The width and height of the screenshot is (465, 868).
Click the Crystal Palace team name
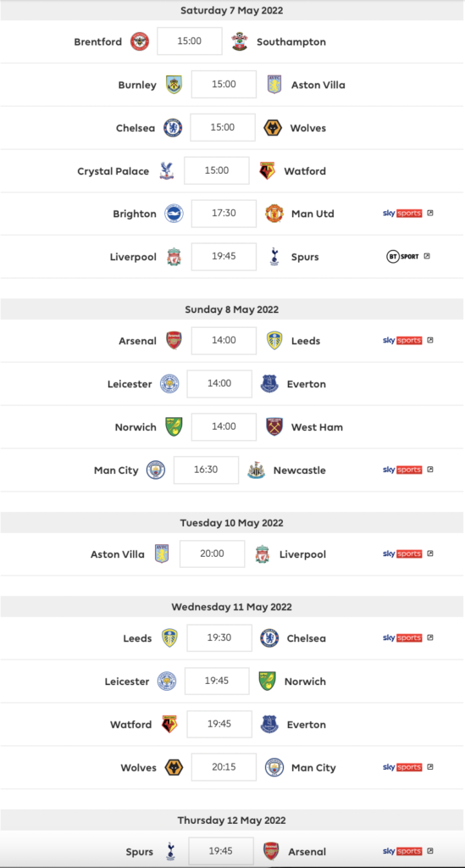click(x=113, y=171)
